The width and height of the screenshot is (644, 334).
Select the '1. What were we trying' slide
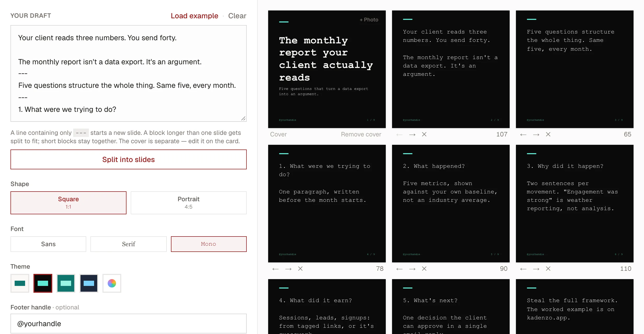327,204
